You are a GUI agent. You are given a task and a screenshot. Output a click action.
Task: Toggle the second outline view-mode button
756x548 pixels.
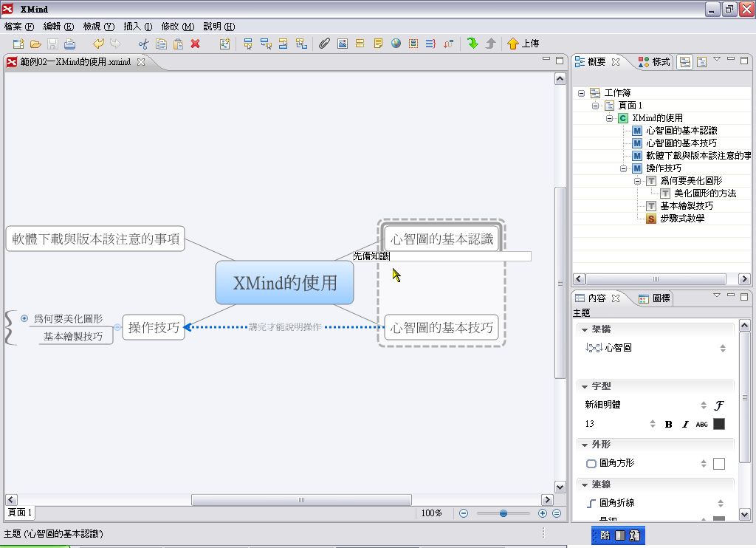point(702,62)
